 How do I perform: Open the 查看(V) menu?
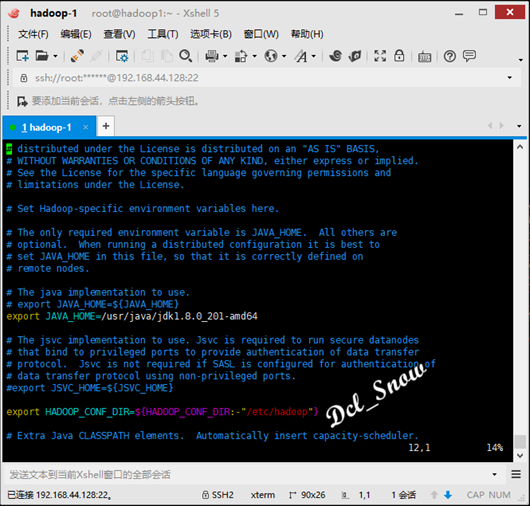[x=119, y=34]
